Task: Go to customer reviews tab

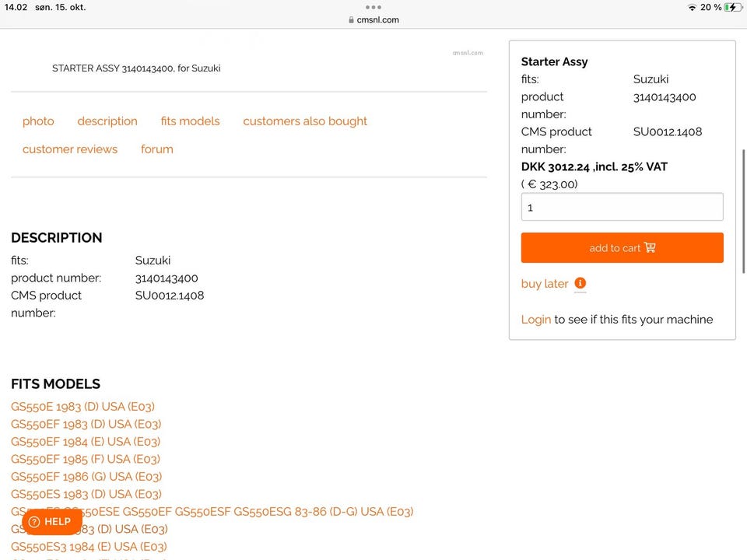Action: 70,149
